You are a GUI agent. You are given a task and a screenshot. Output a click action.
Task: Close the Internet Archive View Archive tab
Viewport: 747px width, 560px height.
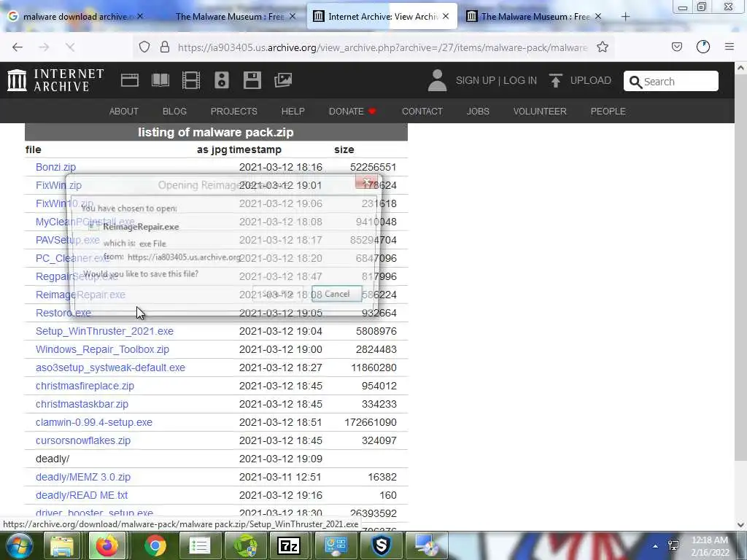(x=446, y=16)
